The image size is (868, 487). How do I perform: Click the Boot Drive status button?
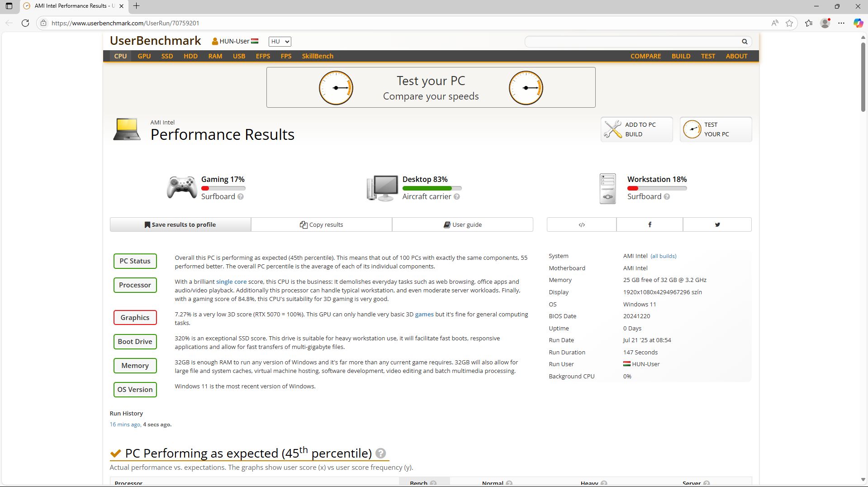(135, 342)
